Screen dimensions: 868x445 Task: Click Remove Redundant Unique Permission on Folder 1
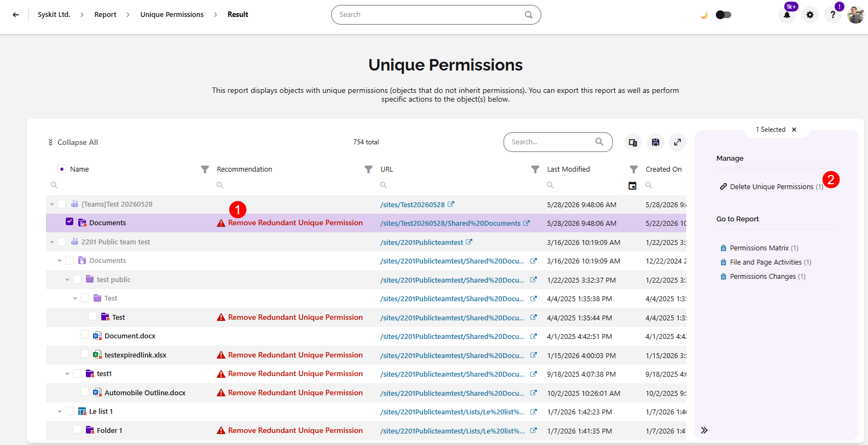296,431
